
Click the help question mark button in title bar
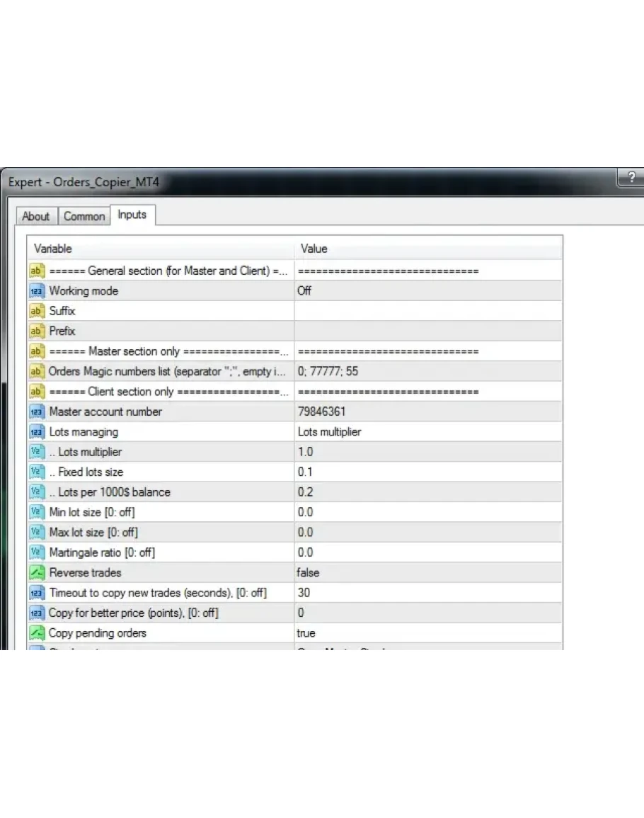tap(630, 178)
